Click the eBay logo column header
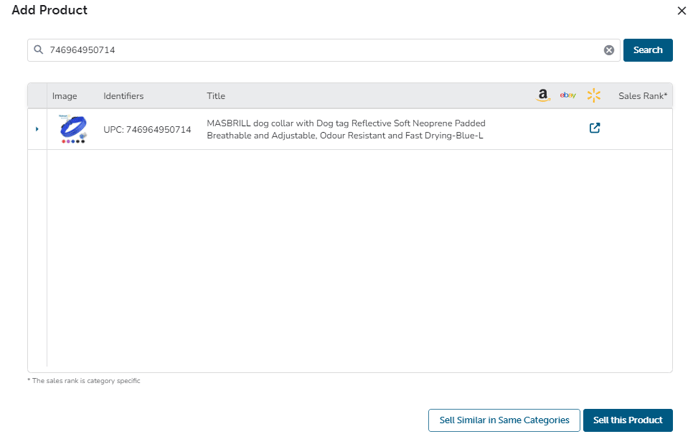The image size is (688, 434). [568, 95]
